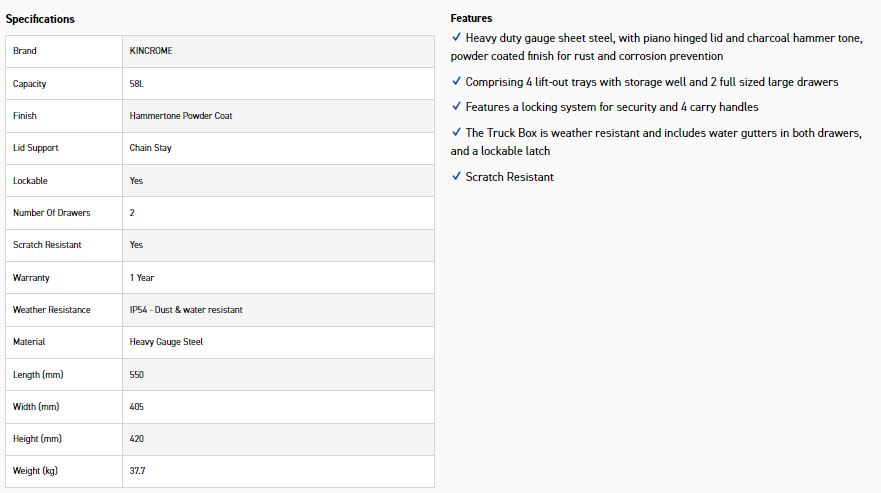Click the Lockable row label
881x493 pixels.
point(30,180)
